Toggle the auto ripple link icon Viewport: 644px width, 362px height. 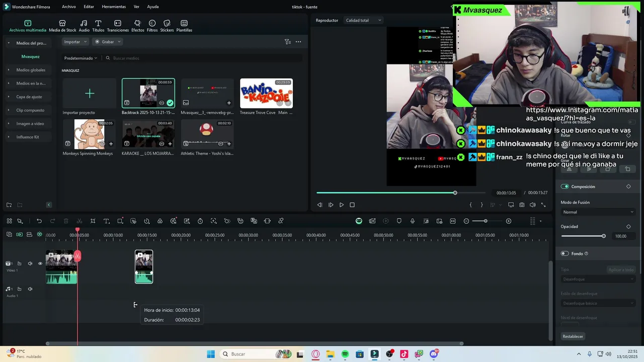(x=19, y=234)
